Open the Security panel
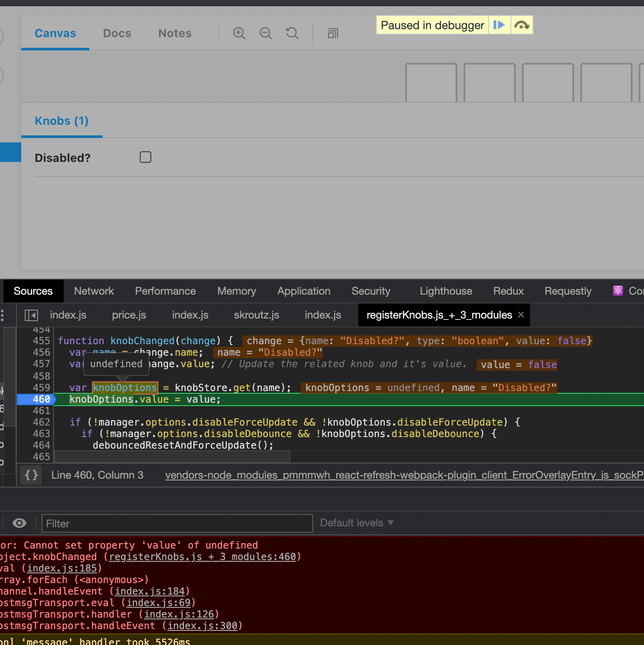This screenshot has height=645, width=644. (371, 291)
